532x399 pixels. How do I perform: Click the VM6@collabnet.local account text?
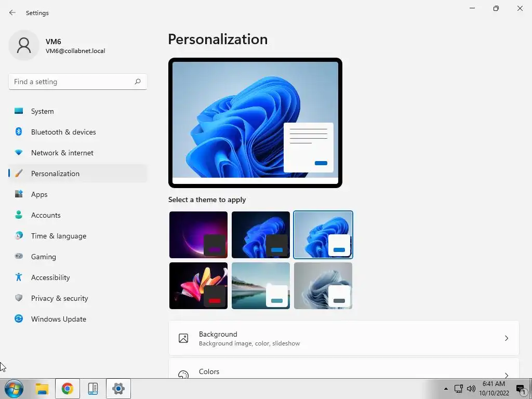point(75,51)
